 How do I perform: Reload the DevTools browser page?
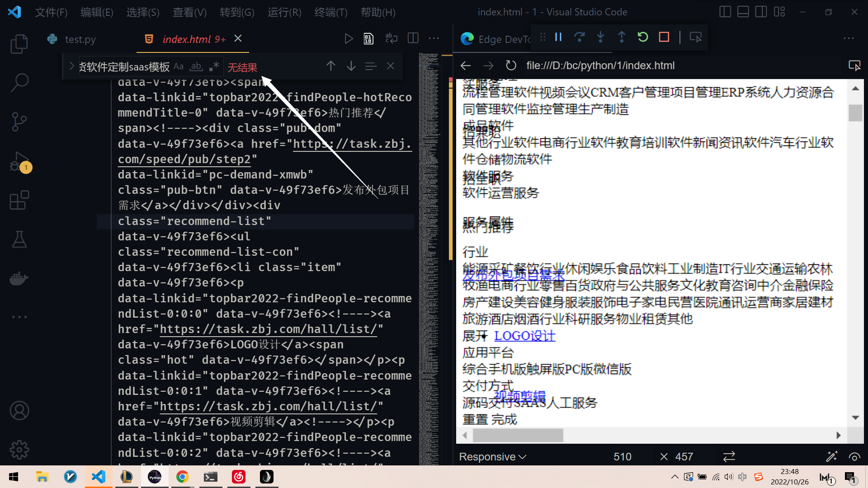point(511,66)
